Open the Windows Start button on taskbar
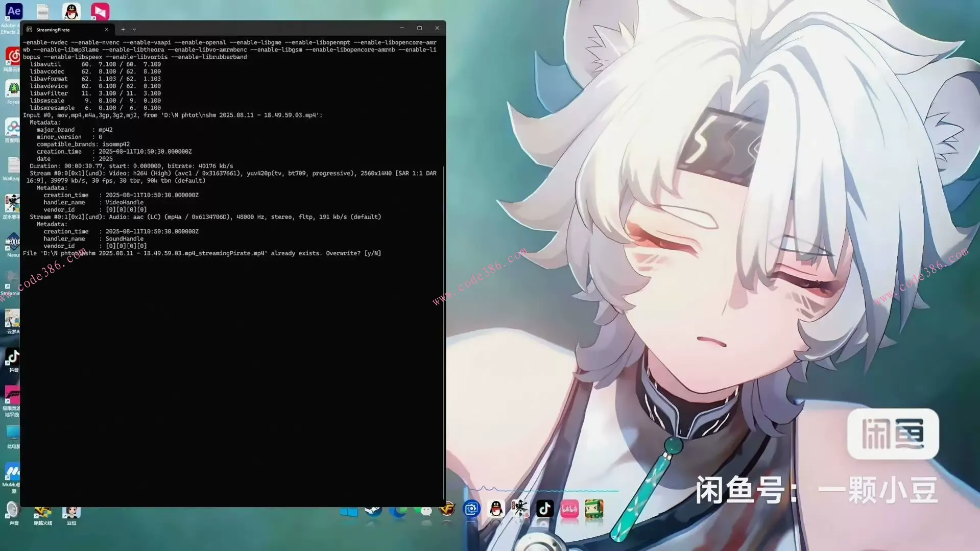Screen dimensions: 980x551 [349, 511]
